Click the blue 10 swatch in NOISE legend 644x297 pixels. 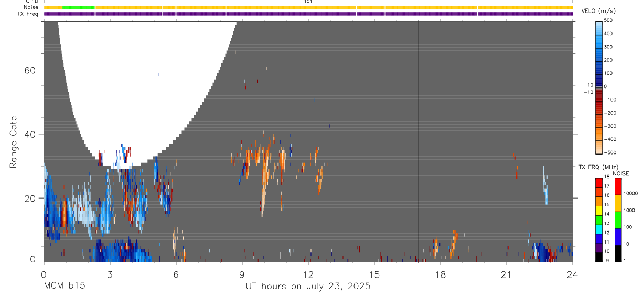tap(618, 237)
